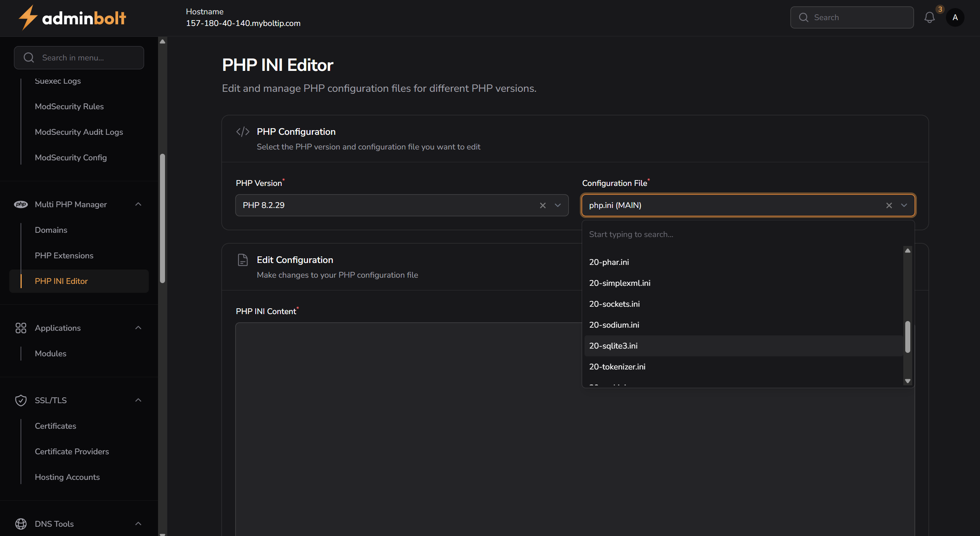Open notifications bell showing 3 alerts
Viewport: 980px width, 536px height.
[x=930, y=17]
